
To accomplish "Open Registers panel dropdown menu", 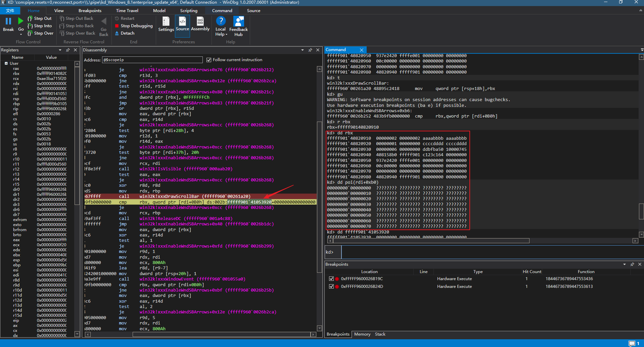I will point(60,50).
